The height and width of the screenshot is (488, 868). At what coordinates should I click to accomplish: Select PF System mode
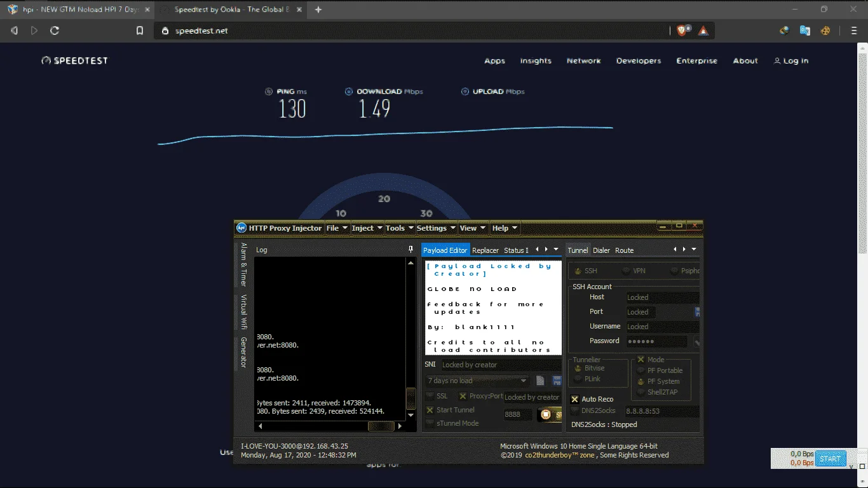(641, 381)
